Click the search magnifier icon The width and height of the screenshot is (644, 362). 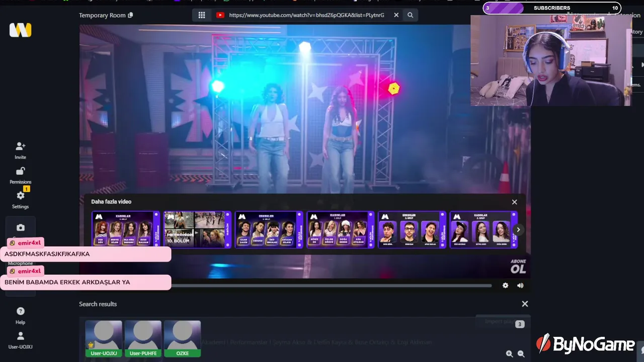(x=410, y=15)
